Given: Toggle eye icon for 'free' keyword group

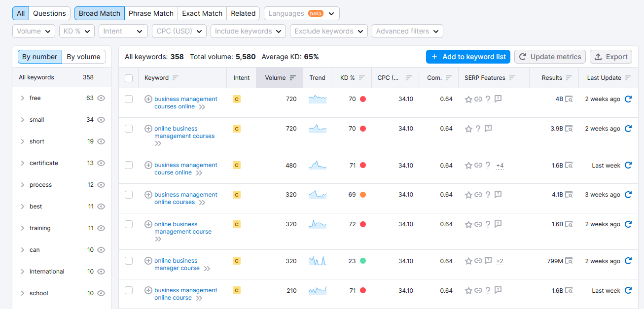Looking at the screenshot, I should [101, 98].
